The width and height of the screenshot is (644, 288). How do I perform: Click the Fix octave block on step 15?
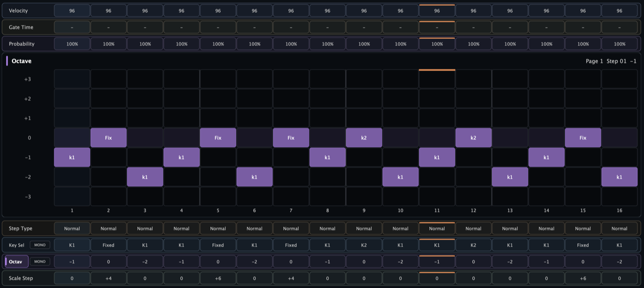583,138
